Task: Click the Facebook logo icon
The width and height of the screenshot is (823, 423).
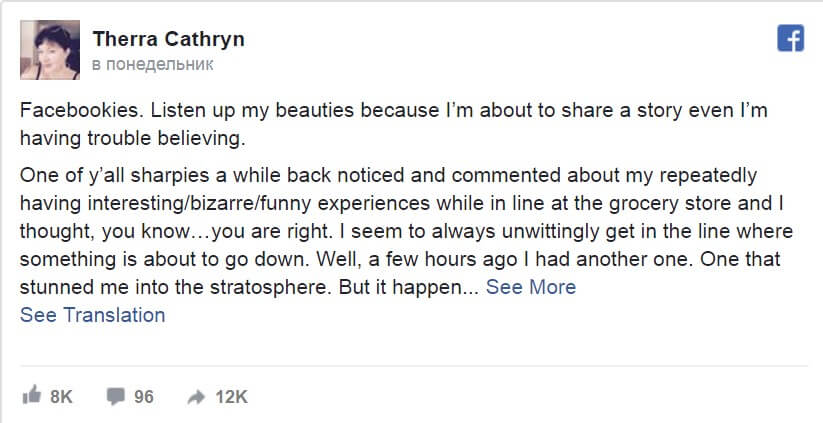Action: click(791, 38)
